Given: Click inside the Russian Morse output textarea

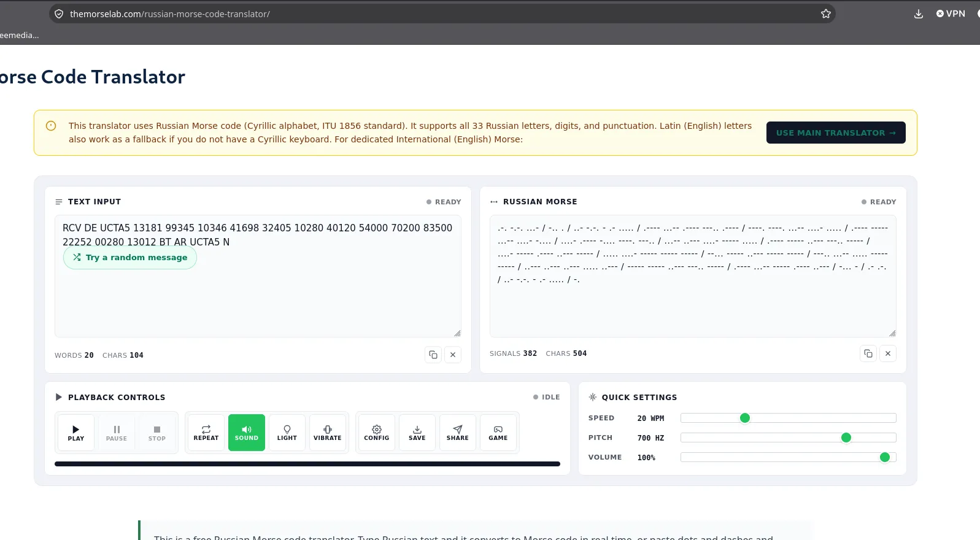Looking at the screenshot, I should (693, 276).
